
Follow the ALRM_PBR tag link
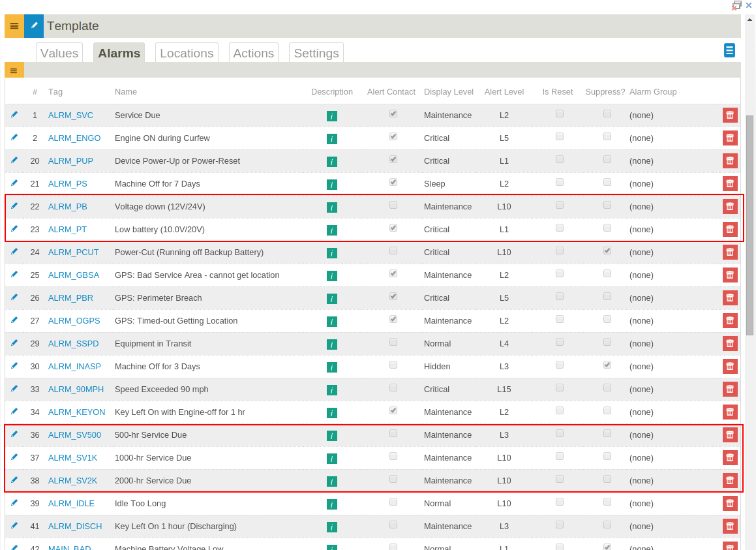(71, 298)
